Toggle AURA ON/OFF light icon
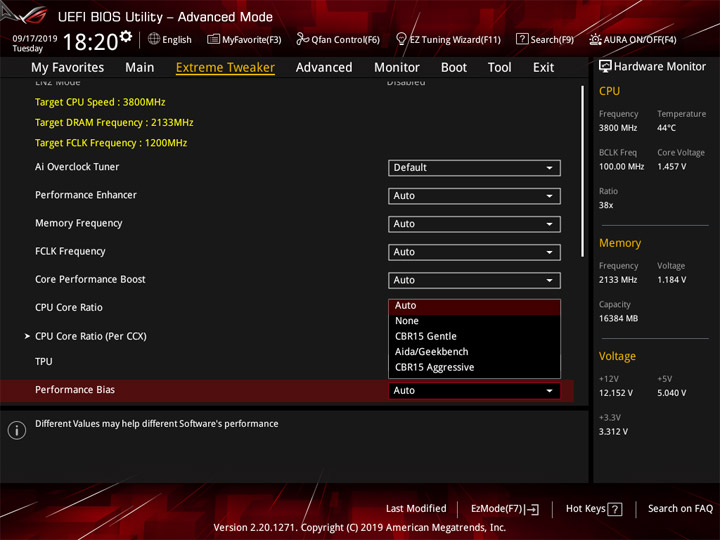This screenshot has height=540, width=720. (595, 39)
